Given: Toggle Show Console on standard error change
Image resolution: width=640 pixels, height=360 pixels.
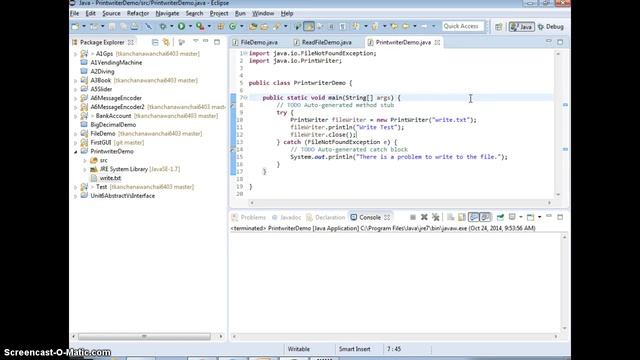Looking at the screenshot, I should tap(485, 217).
